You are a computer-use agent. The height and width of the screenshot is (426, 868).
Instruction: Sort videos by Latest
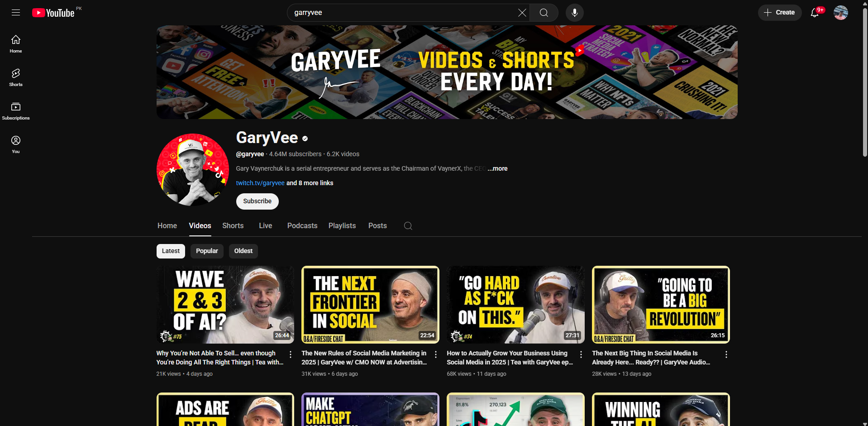[171, 251]
